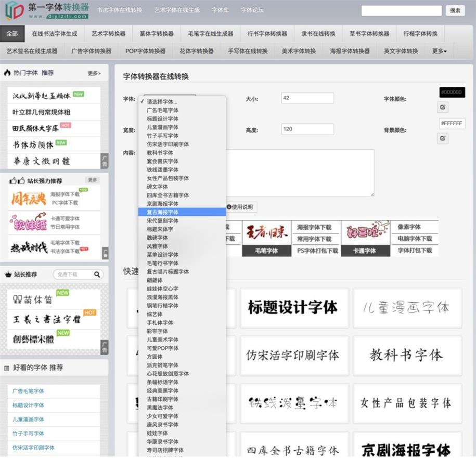The image size is (476, 458).
Task: Switch to 艺术字转换器 tab
Action: click(108, 34)
